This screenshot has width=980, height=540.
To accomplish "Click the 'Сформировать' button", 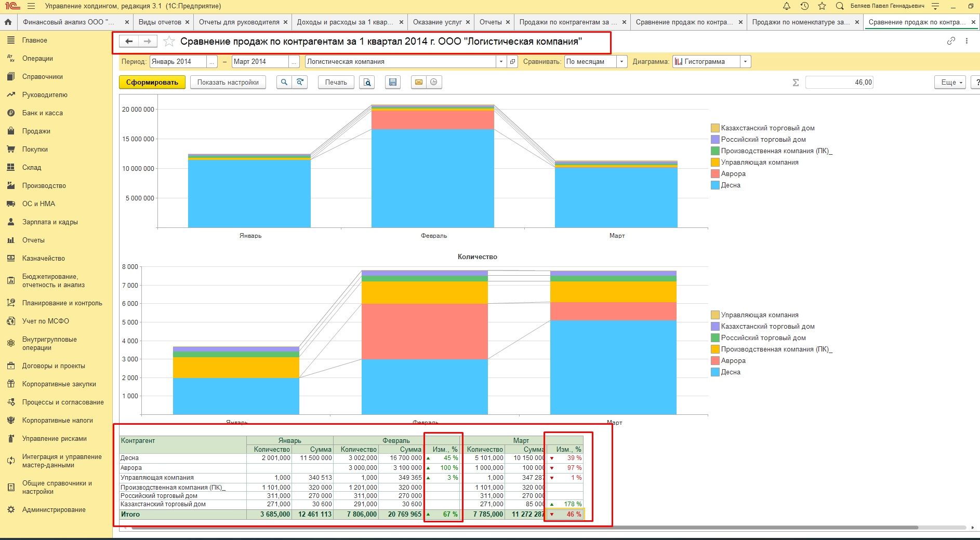I will [x=152, y=82].
